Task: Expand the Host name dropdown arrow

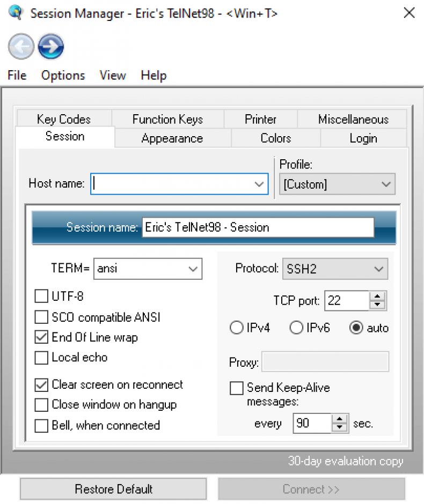Action: click(x=259, y=184)
